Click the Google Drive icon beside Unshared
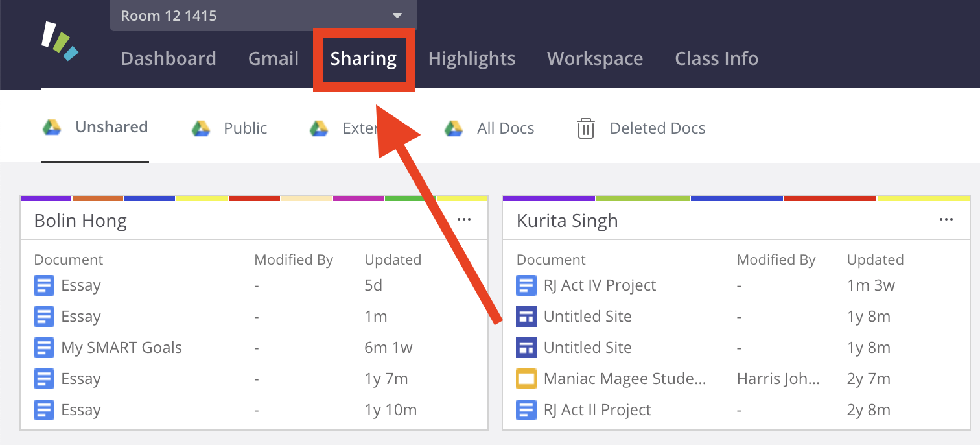980x445 pixels. (52, 127)
